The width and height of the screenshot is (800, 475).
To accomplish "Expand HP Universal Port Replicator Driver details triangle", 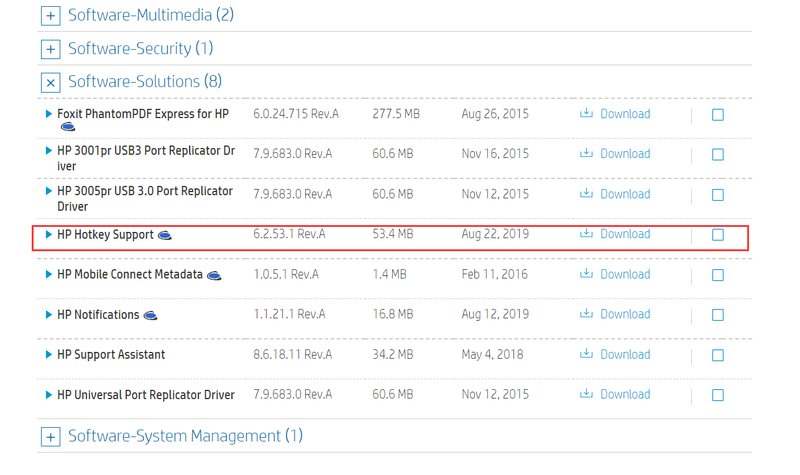I will coord(48,395).
